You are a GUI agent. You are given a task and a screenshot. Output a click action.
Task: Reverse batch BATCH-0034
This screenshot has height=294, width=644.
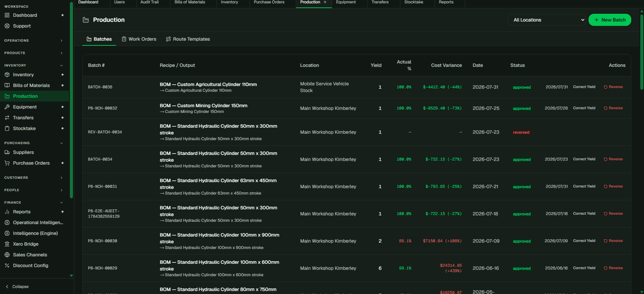[x=613, y=159]
